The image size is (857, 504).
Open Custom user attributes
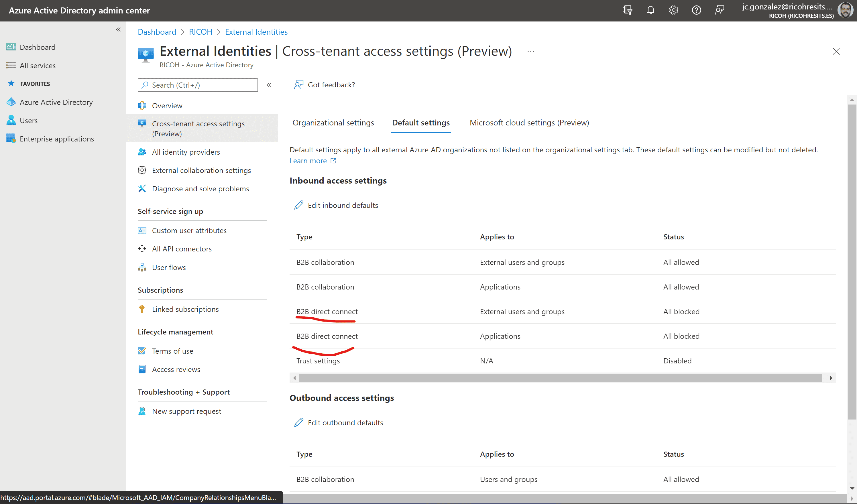tap(189, 231)
